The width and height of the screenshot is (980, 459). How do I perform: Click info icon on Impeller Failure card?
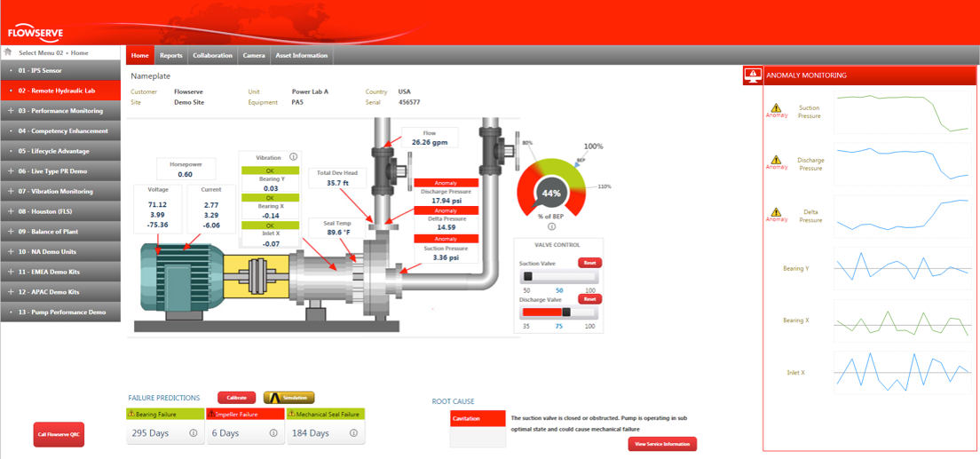click(273, 433)
